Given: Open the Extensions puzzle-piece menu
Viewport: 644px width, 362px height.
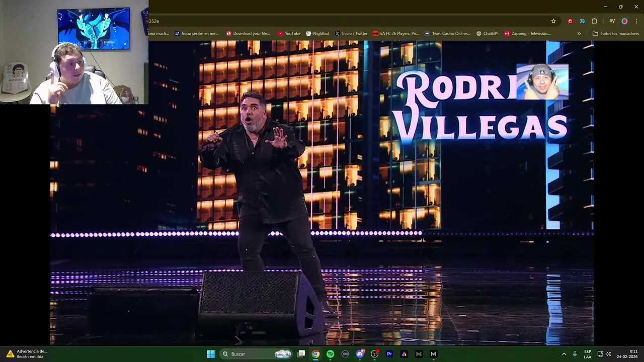Looking at the screenshot, I should pyautogui.click(x=595, y=21).
